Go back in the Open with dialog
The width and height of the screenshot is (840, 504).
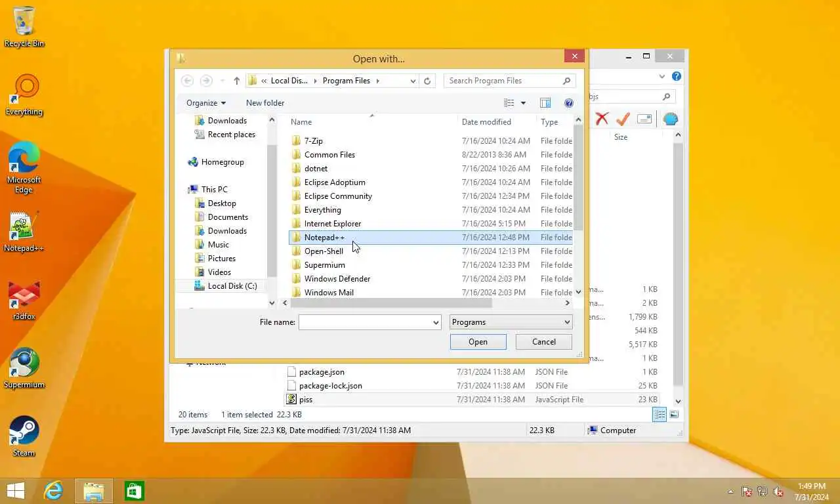point(187,81)
